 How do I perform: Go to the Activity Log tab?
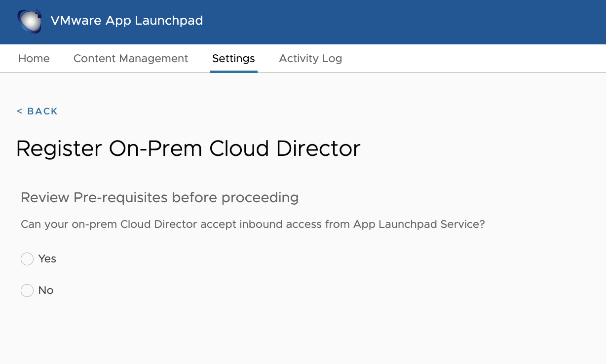pyautogui.click(x=310, y=59)
